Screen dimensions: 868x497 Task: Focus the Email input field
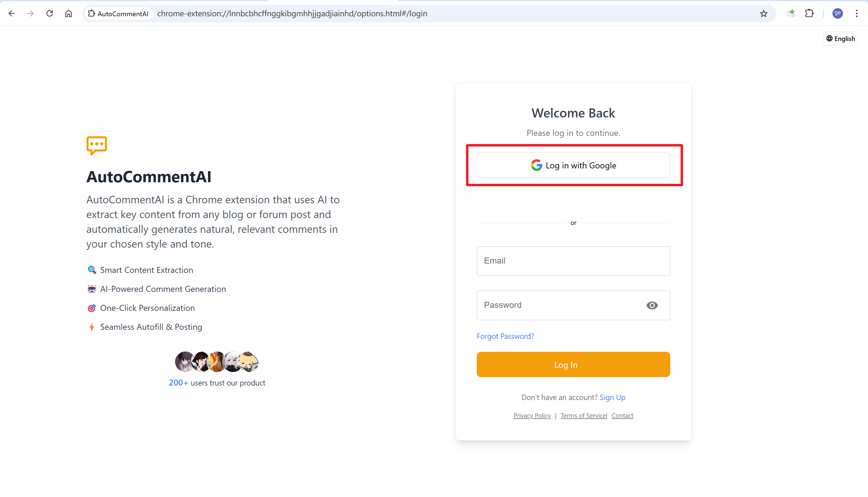point(573,261)
